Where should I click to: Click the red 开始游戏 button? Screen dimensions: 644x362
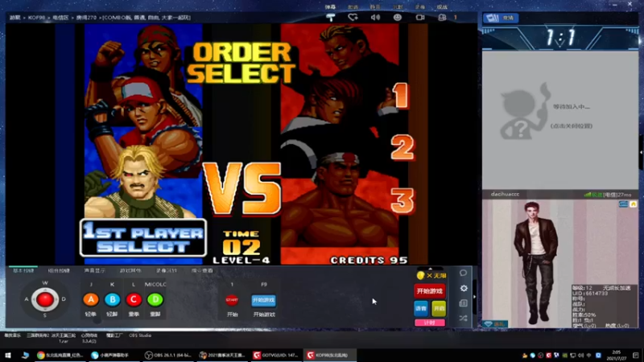pyautogui.click(x=430, y=291)
